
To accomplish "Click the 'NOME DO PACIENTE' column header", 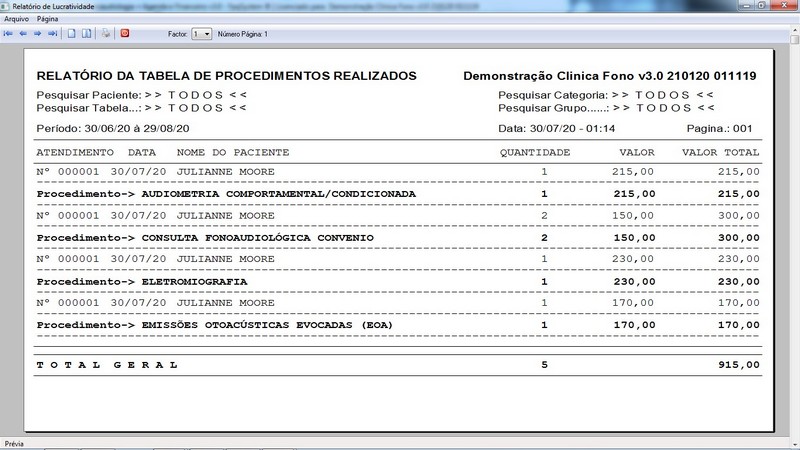I will coord(233,153).
